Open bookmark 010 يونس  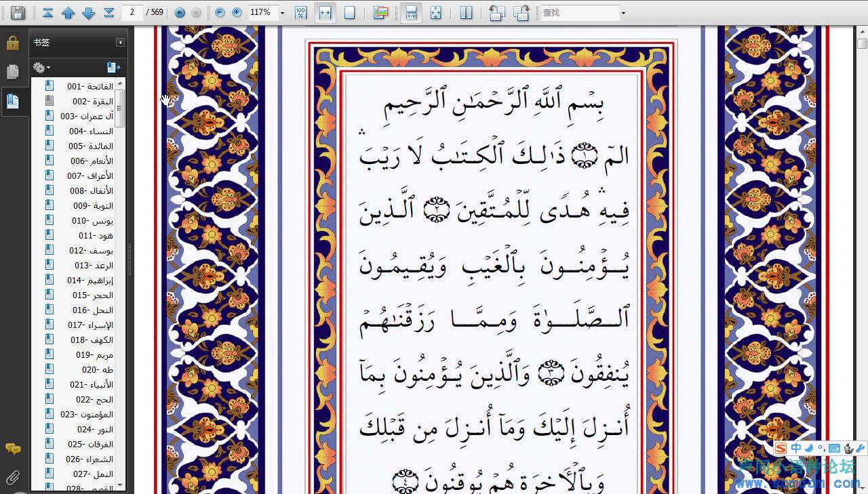92,221
